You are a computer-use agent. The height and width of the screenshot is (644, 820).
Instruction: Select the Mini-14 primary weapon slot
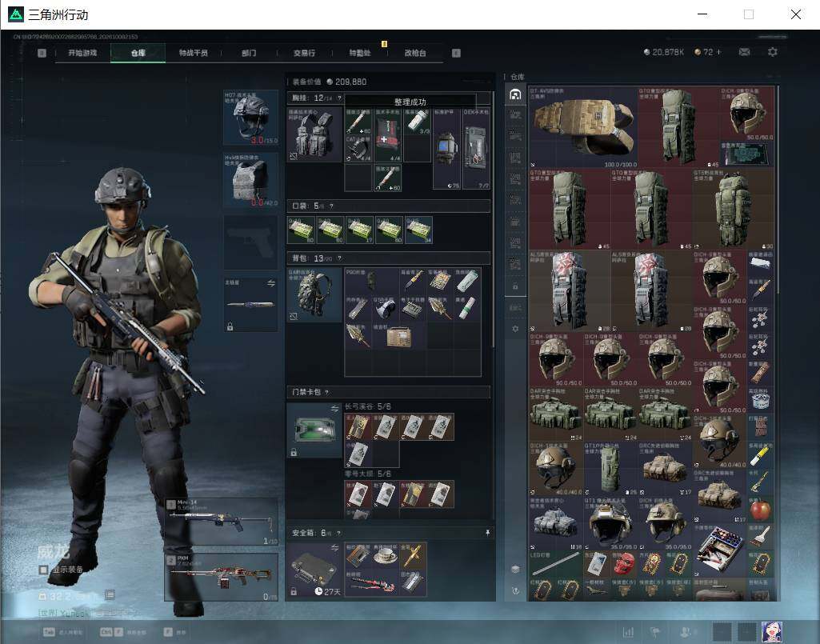click(222, 522)
